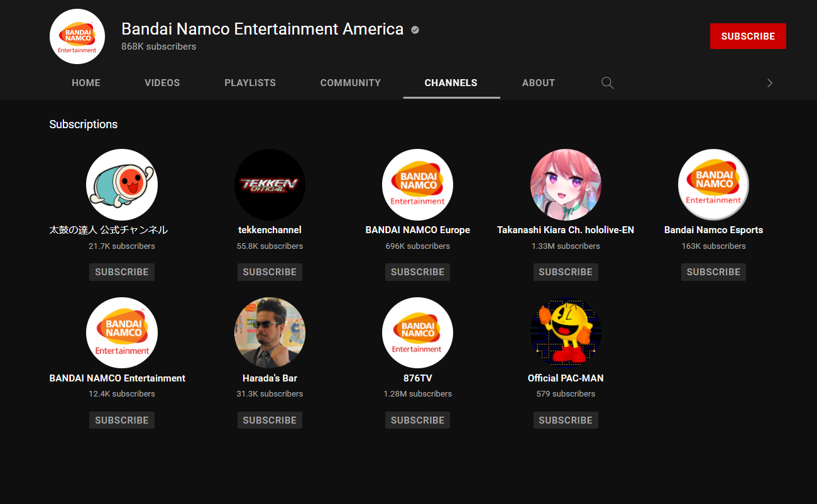
Task: Click the BANDAI NAMCO Entertainment channel name
Action: pyautogui.click(x=118, y=378)
